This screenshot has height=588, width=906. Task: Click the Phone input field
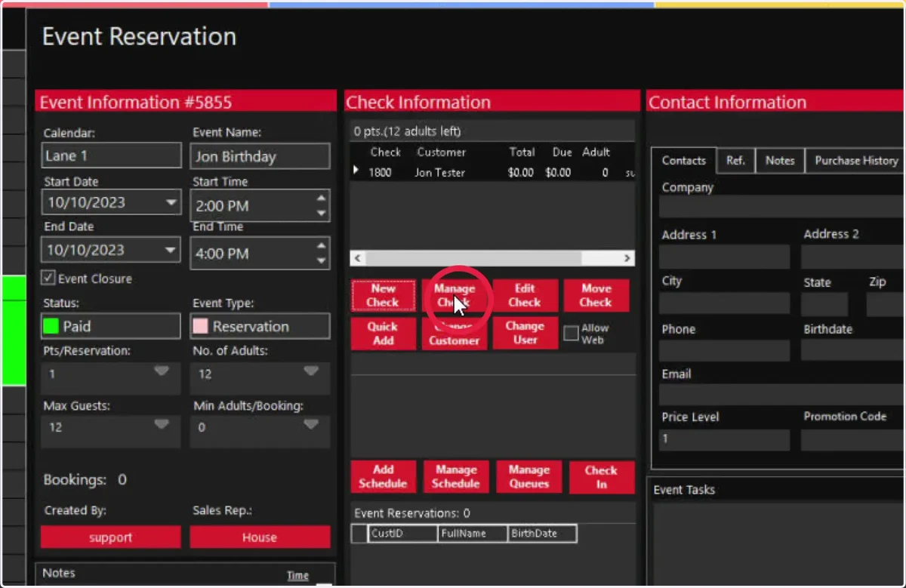724,350
